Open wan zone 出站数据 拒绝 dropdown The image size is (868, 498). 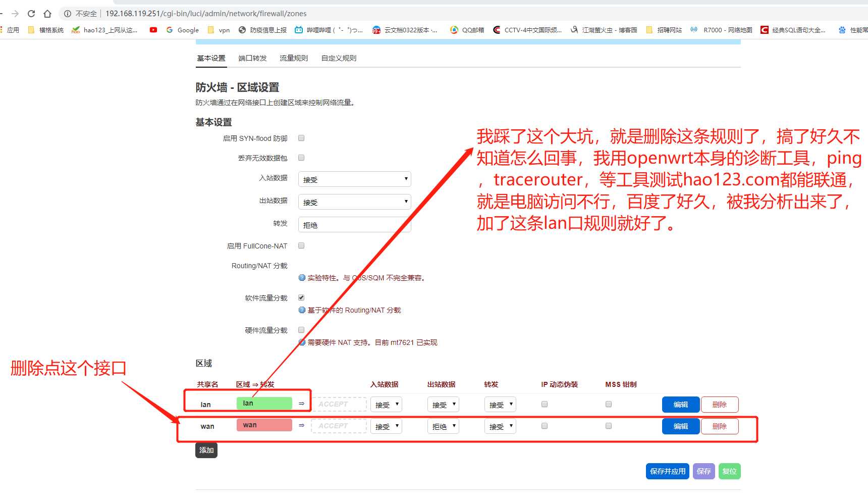pyautogui.click(x=443, y=426)
